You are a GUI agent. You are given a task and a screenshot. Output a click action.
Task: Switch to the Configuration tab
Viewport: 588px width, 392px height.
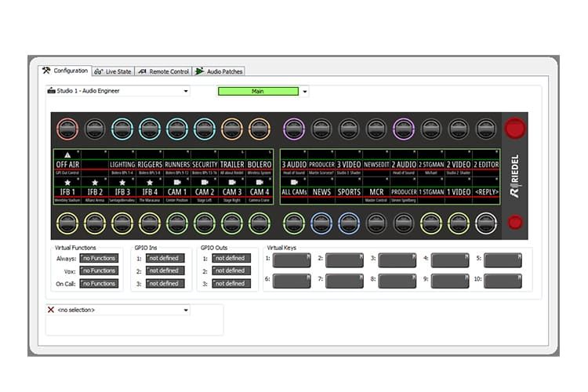coord(65,71)
